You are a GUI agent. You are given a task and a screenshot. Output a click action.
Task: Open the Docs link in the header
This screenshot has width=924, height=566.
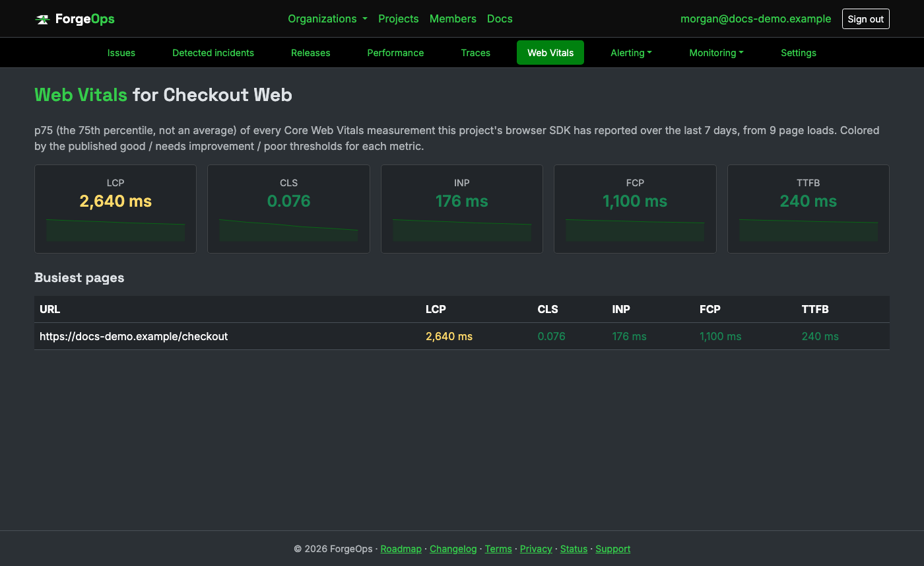point(500,18)
